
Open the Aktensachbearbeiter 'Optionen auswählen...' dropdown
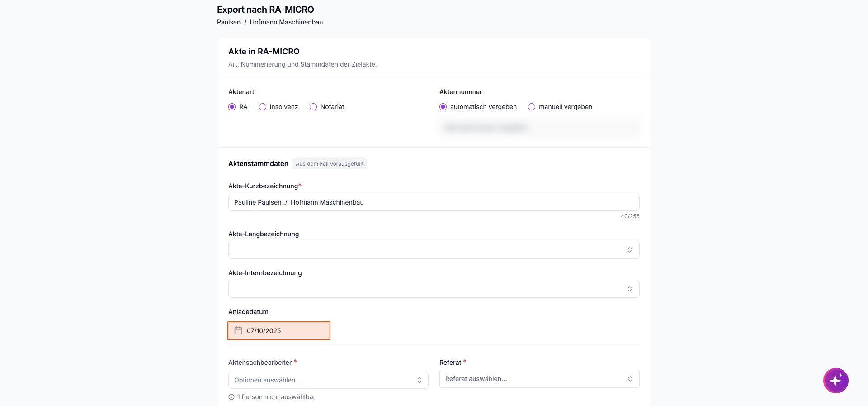pyautogui.click(x=328, y=380)
